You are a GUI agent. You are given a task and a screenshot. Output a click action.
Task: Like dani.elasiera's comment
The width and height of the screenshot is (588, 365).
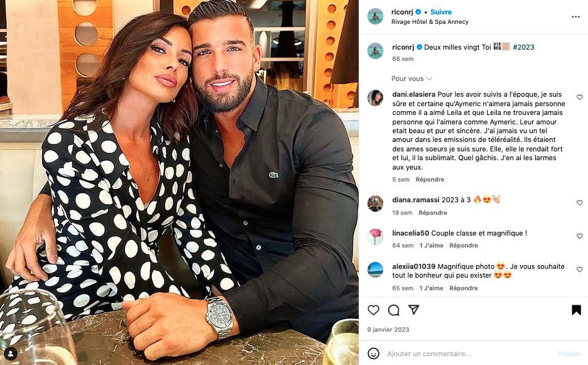[x=579, y=97]
